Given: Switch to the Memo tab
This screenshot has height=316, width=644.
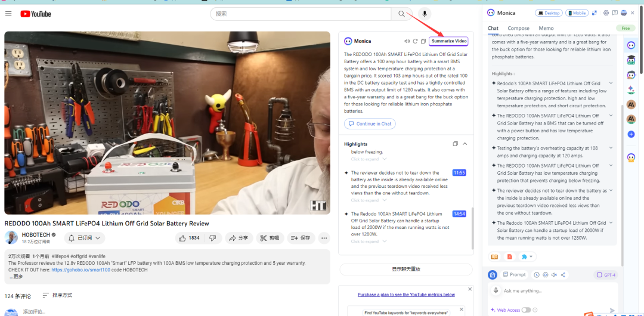Looking at the screenshot, I should [x=546, y=29].
